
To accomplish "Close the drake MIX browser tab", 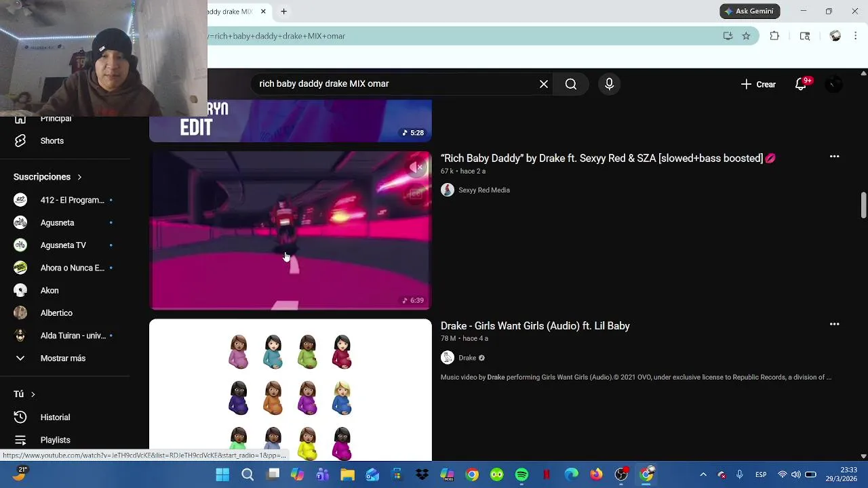I will (263, 11).
